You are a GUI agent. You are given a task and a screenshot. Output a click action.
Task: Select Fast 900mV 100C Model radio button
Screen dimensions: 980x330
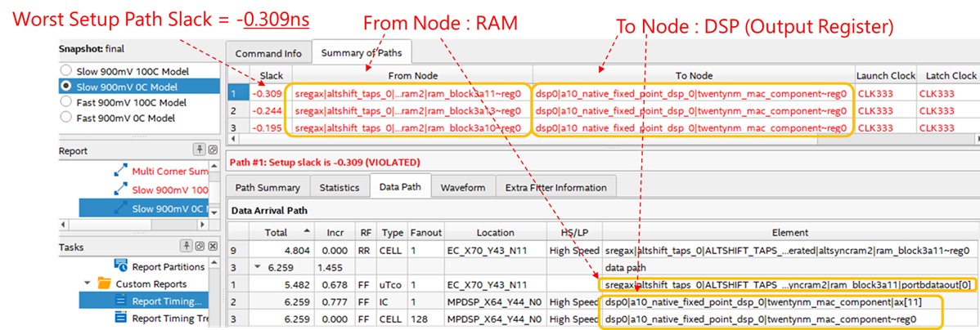pos(65,101)
